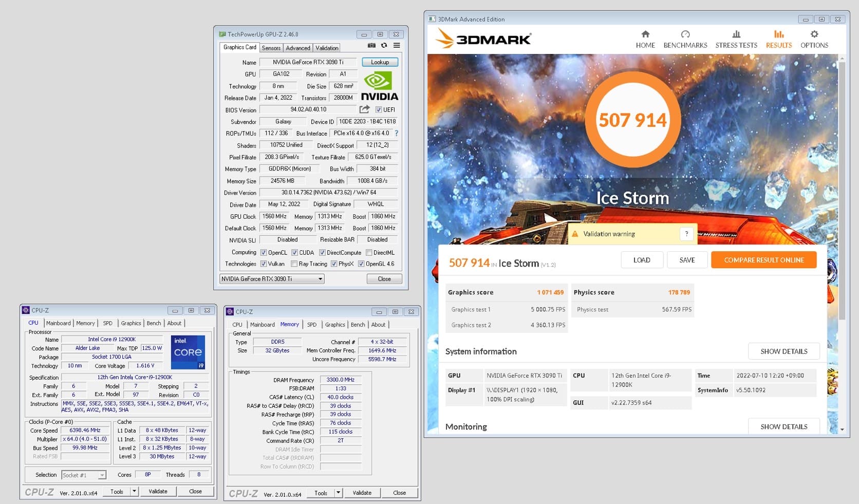Go to 3DMark Home icon
This screenshot has width=859, height=504.
(645, 34)
